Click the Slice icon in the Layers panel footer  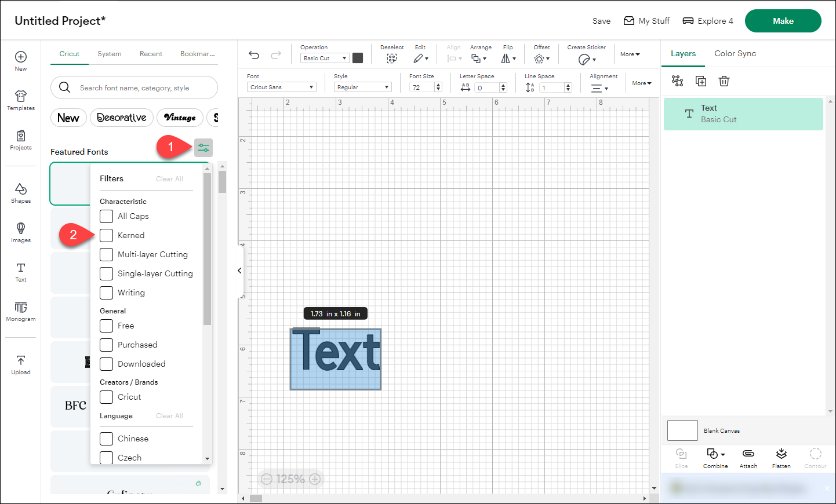pos(681,458)
